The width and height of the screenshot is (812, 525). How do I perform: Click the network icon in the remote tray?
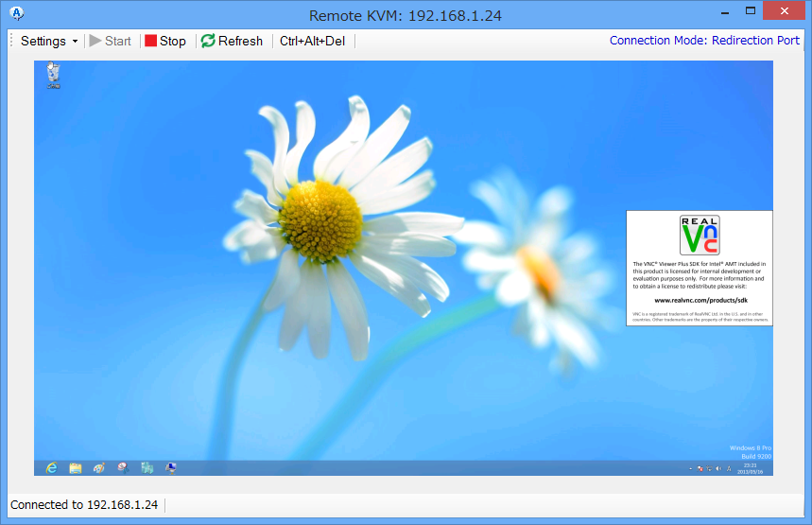coord(709,468)
